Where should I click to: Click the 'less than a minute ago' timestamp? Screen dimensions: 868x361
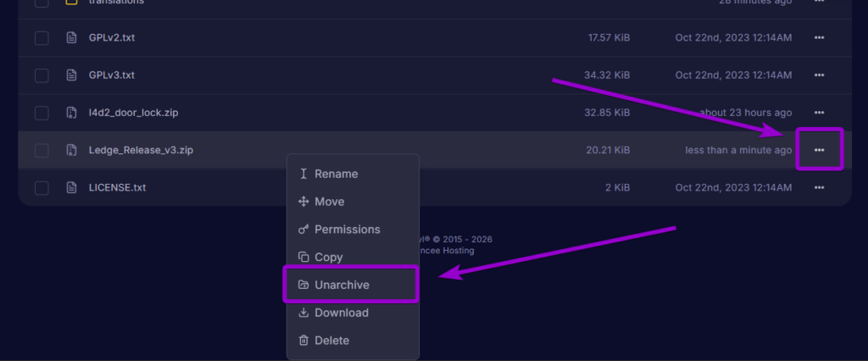pos(738,150)
